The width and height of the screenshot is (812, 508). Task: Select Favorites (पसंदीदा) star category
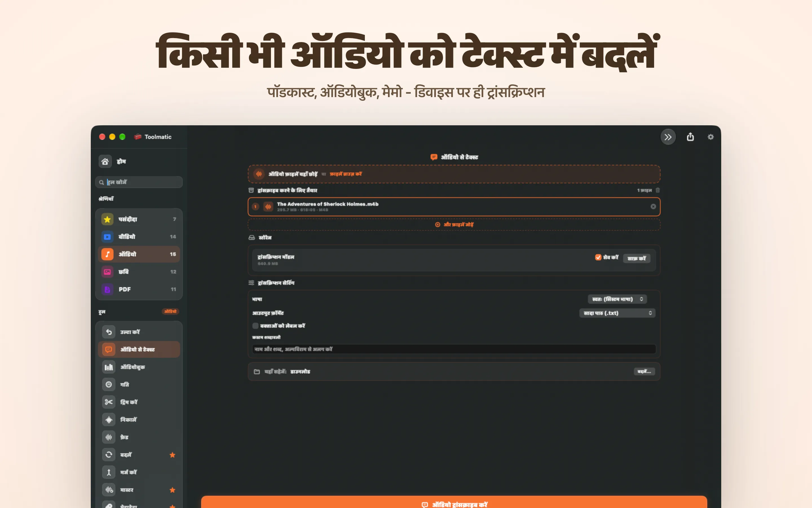[139, 219]
